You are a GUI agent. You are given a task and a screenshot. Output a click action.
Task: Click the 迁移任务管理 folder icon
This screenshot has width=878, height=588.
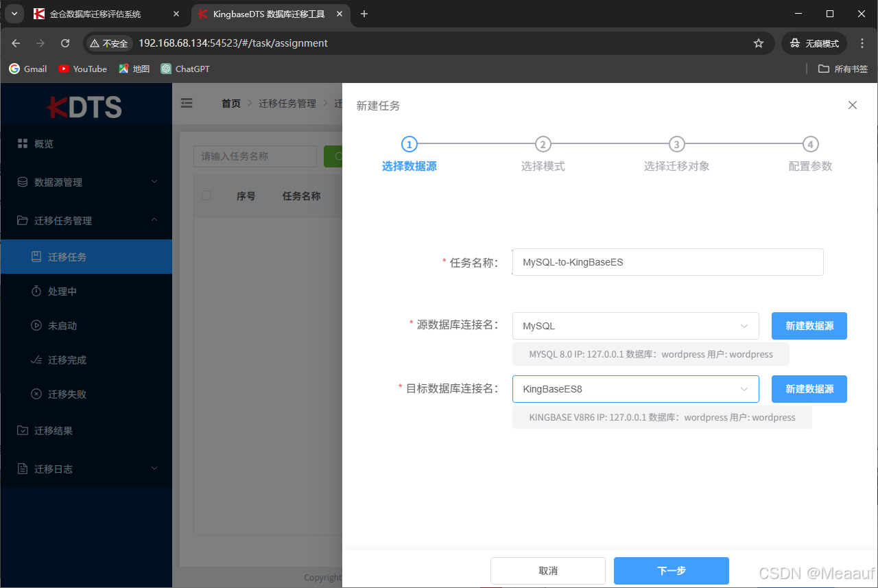23,221
